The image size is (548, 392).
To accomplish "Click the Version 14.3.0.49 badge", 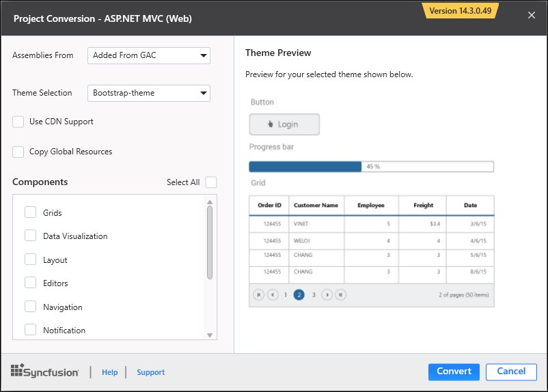I will 461,11.
